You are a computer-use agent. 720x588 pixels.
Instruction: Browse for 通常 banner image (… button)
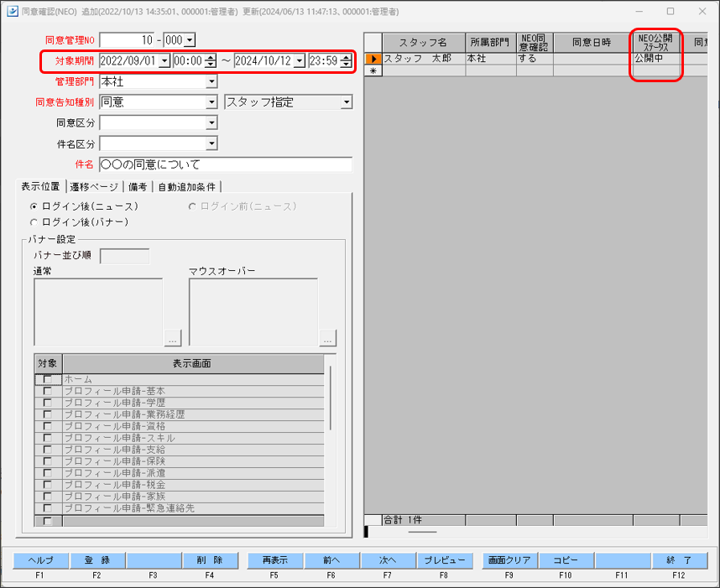(173, 338)
